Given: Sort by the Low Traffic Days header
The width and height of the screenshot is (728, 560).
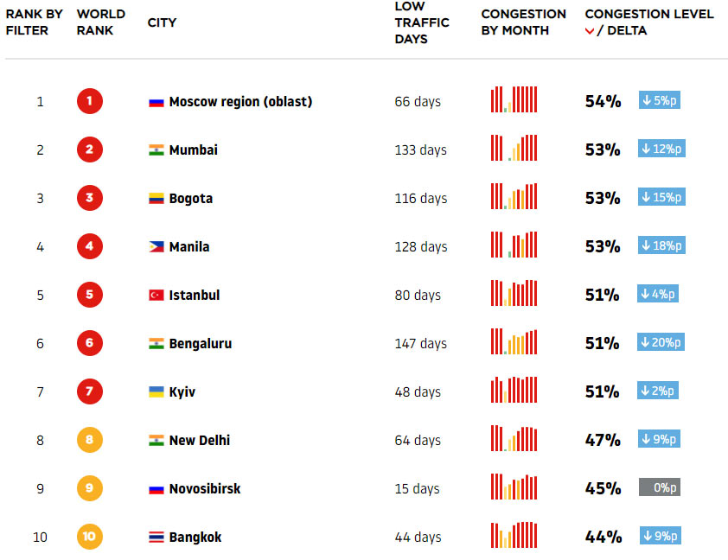Looking at the screenshot, I should 421,22.
